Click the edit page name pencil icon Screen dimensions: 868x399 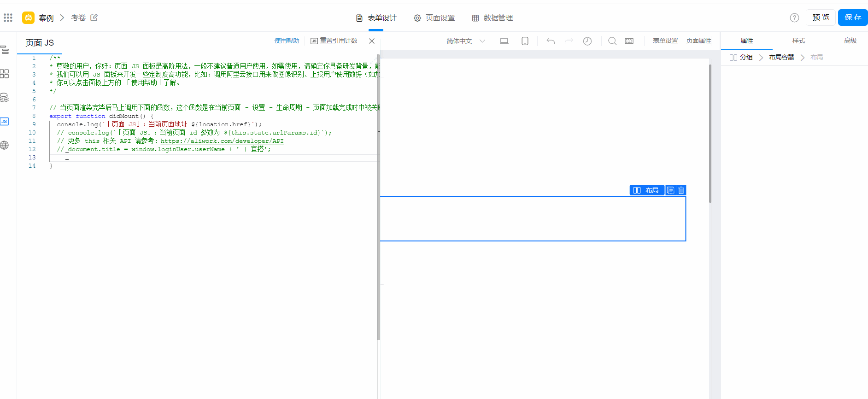94,18
